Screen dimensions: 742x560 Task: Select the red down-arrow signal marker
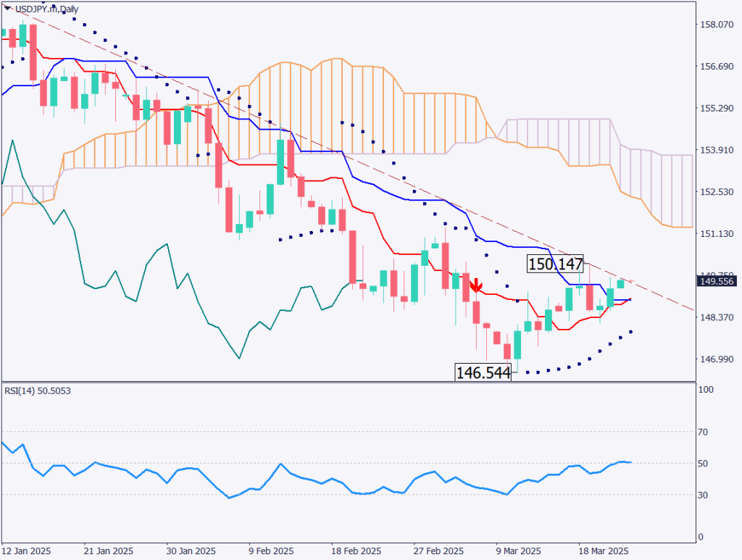point(476,286)
